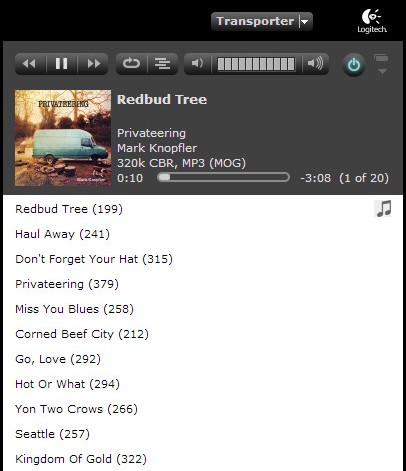Image resolution: width=406 pixels, height=471 pixels.
Task: Click the volume level bar
Action: (256, 64)
